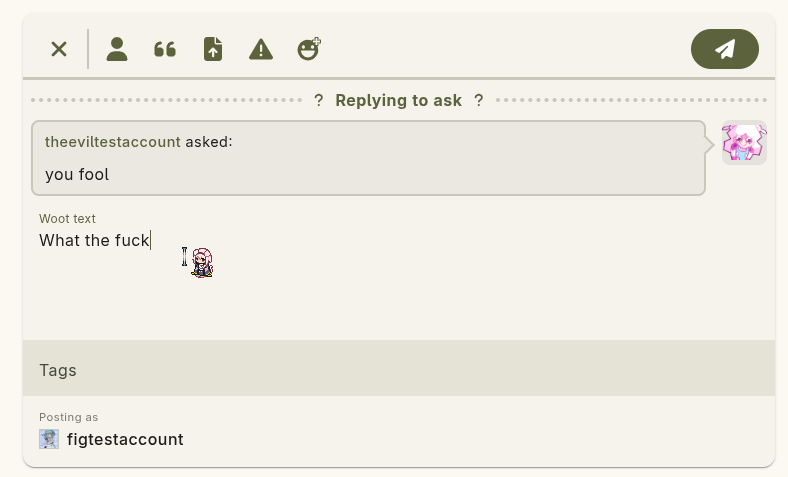Viewport: 788px width, 477px height.
Task: Send the reply with the paper plane button
Action: (x=725, y=49)
